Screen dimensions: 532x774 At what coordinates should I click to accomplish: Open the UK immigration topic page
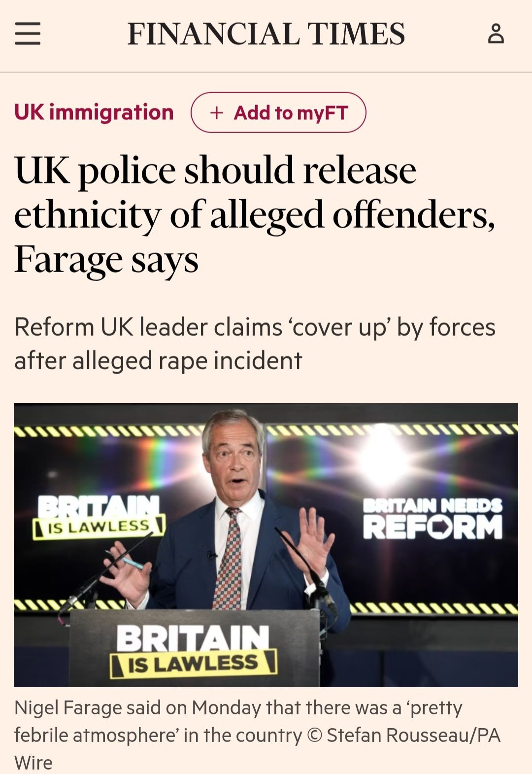tap(94, 112)
